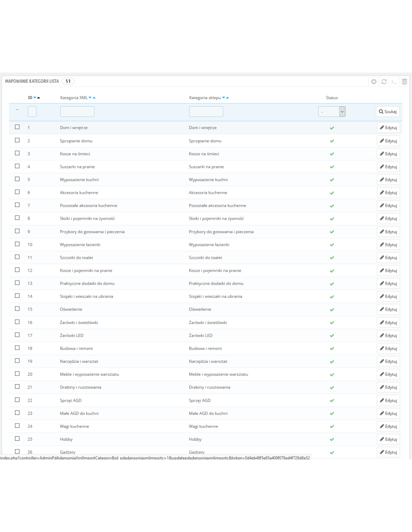The height and width of the screenshot is (532, 412).
Task: Tick checkbox for Wyposażenie kuchni row
Action: point(17,179)
